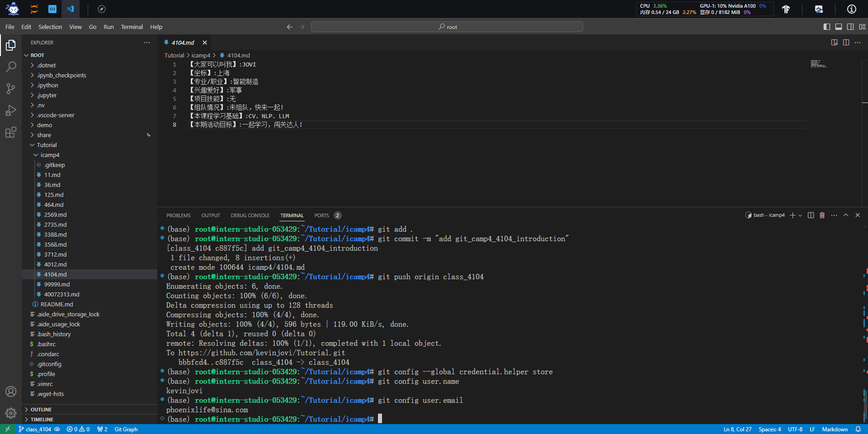
Task: Go back with navigation arrow
Action: 289,27
